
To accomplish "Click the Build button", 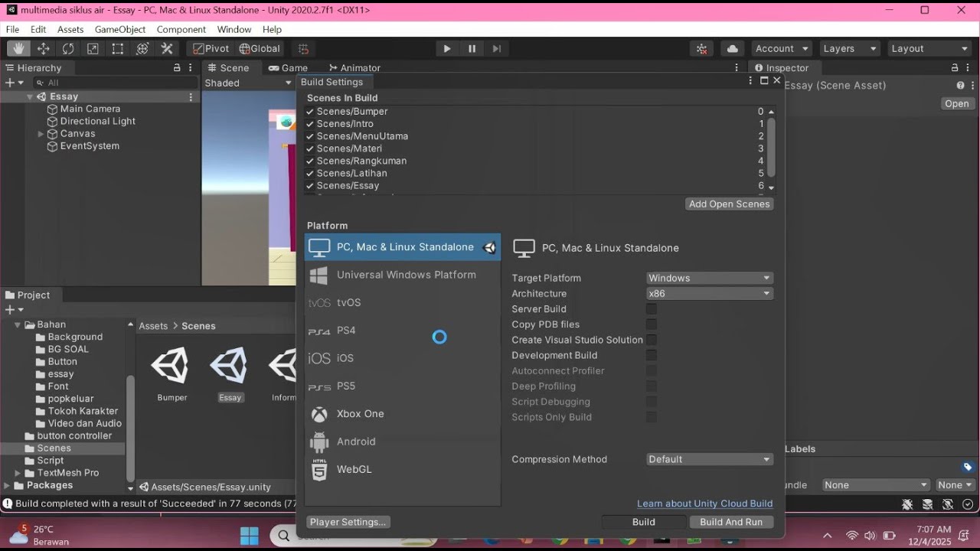I will tap(644, 522).
